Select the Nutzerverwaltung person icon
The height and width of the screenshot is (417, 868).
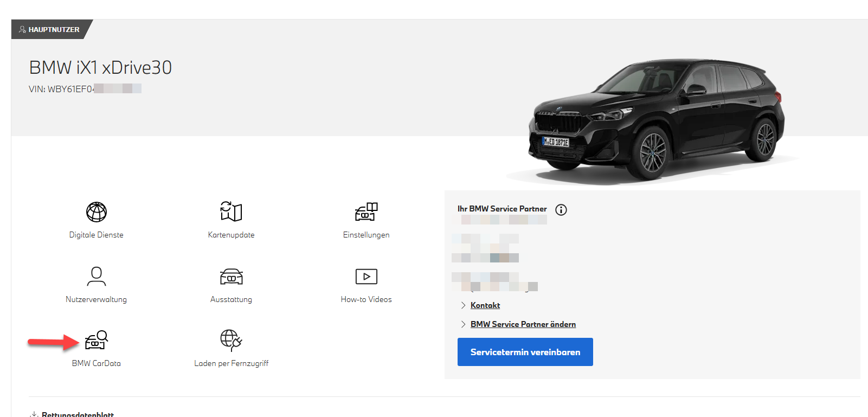pyautogui.click(x=97, y=276)
